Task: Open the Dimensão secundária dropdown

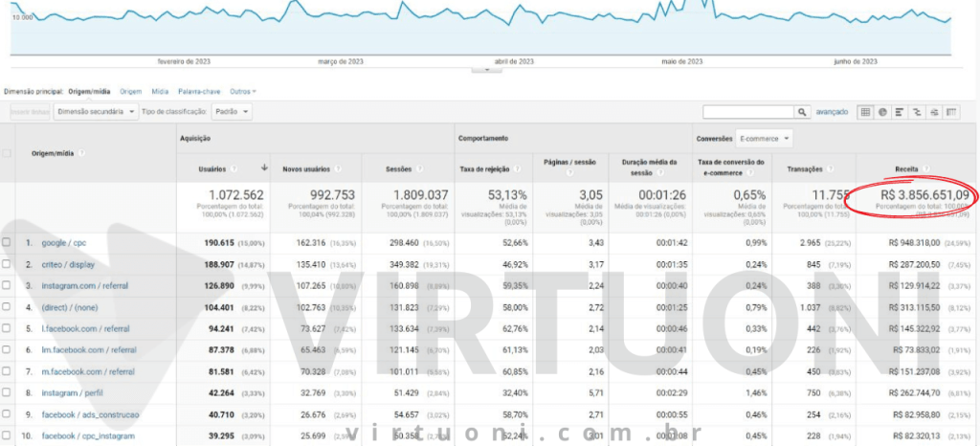Action: [x=95, y=112]
